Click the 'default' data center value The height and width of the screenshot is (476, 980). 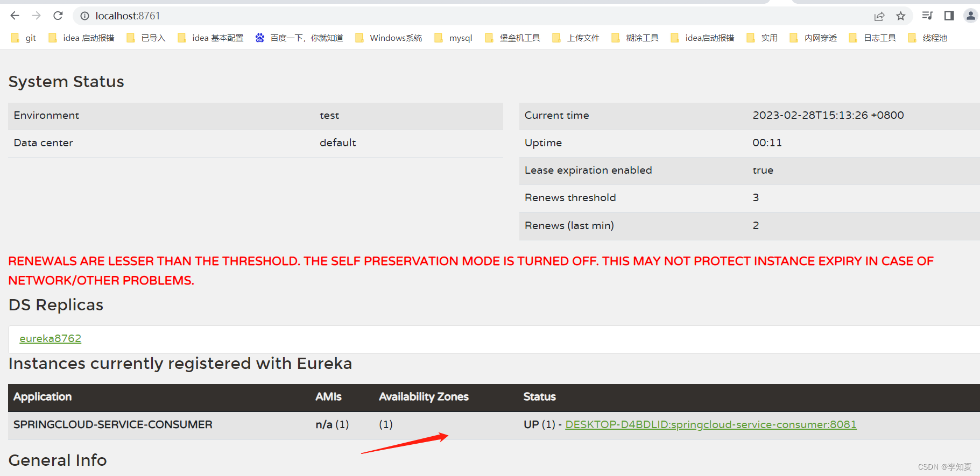click(338, 143)
